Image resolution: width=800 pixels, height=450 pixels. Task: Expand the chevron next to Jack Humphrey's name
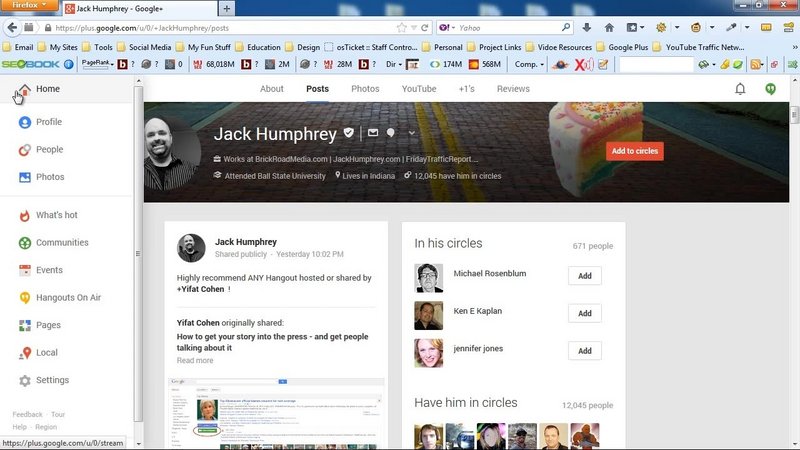412,133
